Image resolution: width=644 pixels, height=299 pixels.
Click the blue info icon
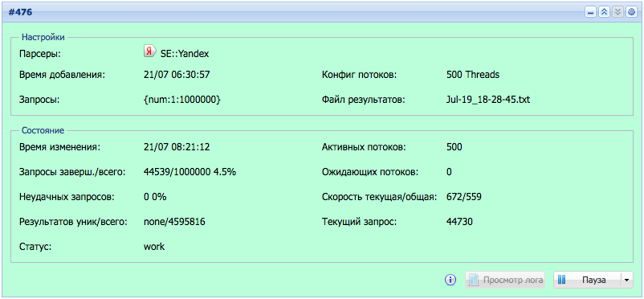pos(450,280)
